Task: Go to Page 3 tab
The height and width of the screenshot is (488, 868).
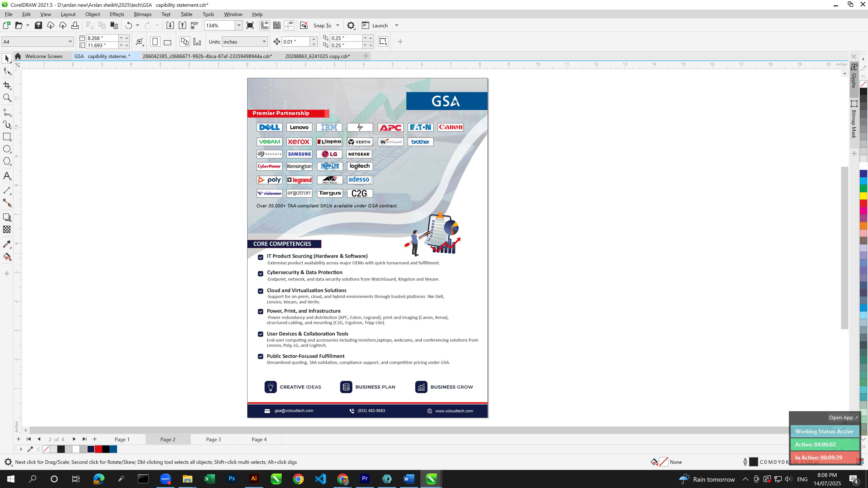Action: (x=213, y=439)
